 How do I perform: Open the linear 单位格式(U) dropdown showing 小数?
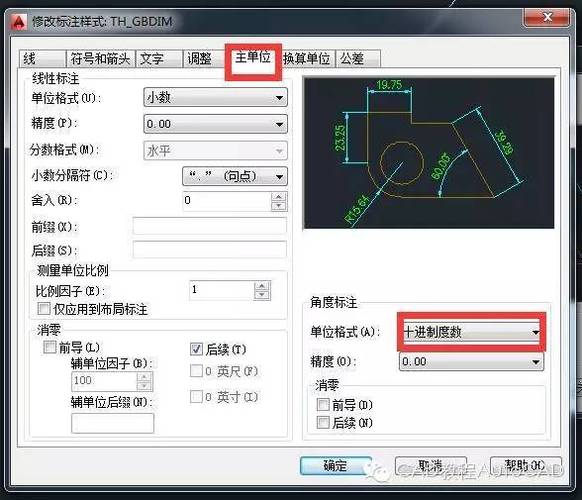215,98
